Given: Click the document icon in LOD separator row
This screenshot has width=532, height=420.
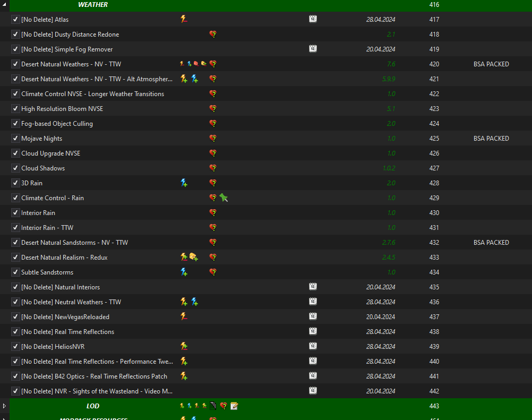Looking at the screenshot, I should coord(213,406).
